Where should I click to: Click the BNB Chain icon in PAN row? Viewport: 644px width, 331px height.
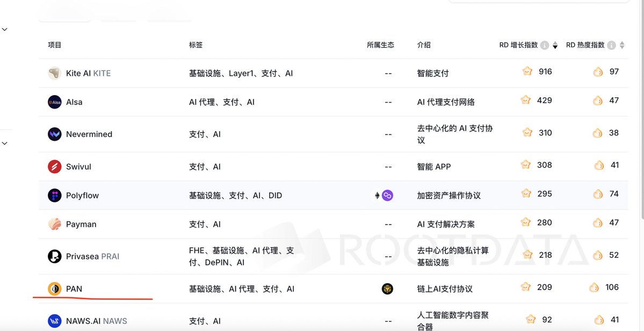387,289
